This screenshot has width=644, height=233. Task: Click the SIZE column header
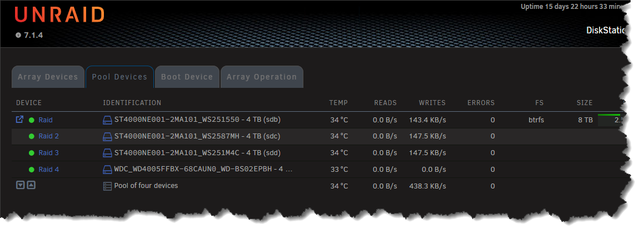click(585, 103)
